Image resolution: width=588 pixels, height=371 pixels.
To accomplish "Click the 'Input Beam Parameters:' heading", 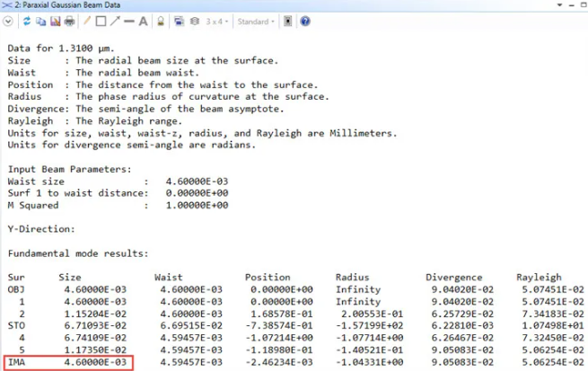I will click(x=70, y=170).
